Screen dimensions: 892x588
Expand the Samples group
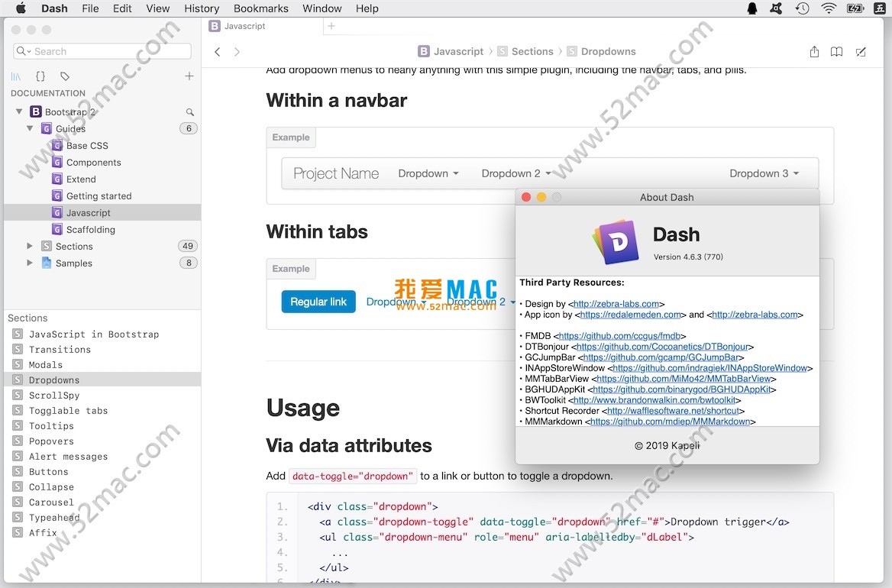(30, 263)
